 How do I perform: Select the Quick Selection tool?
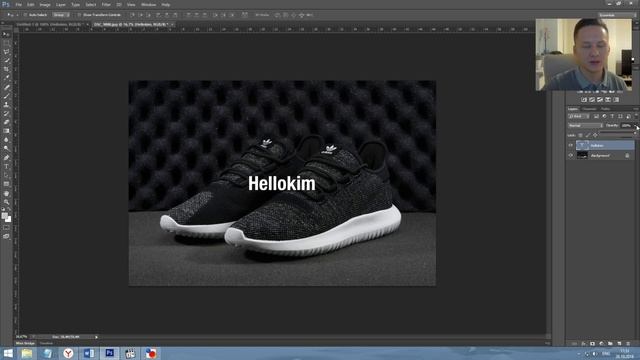click(x=6, y=60)
